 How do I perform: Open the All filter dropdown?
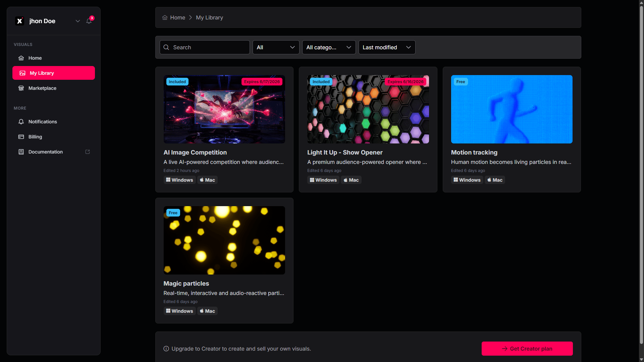click(x=276, y=47)
